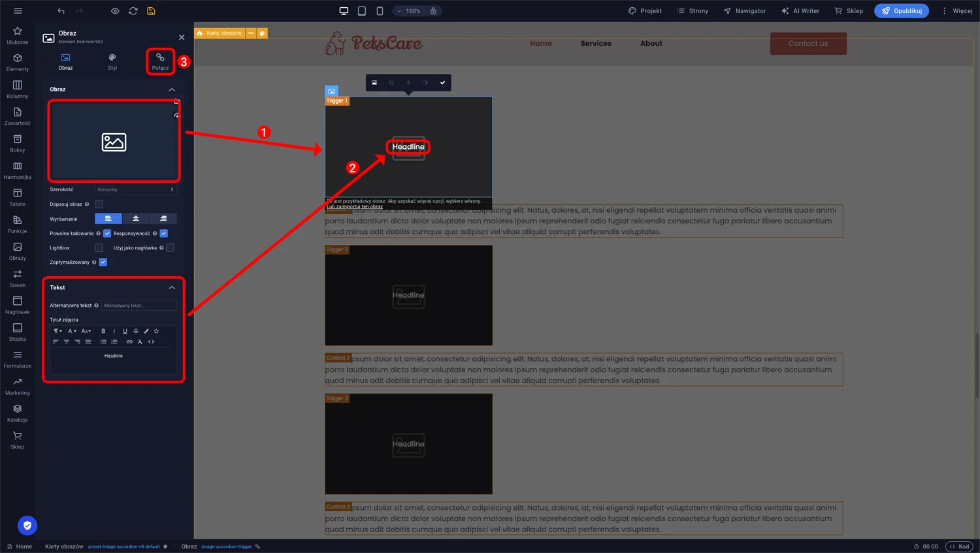This screenshot has height=553, width=980.
Task: Open the Szerokość dropdown
Action: [x=136, y=190]
